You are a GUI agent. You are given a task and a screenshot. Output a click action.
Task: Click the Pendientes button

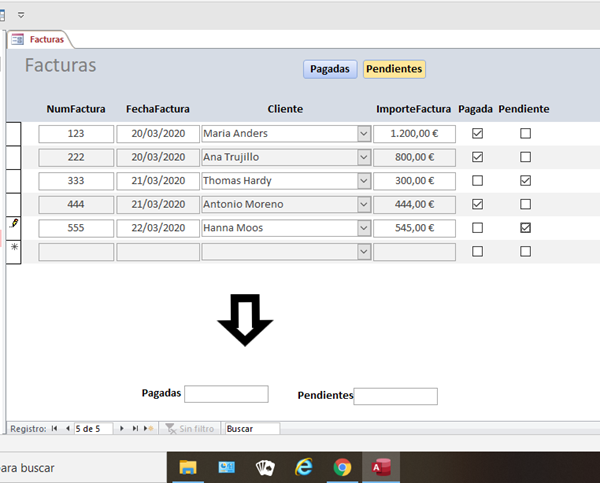point(394,69)
